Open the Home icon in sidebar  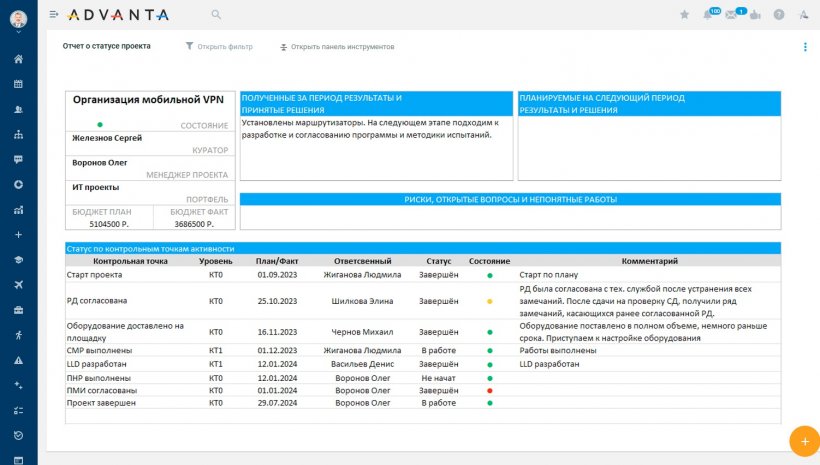pos(18,59)
